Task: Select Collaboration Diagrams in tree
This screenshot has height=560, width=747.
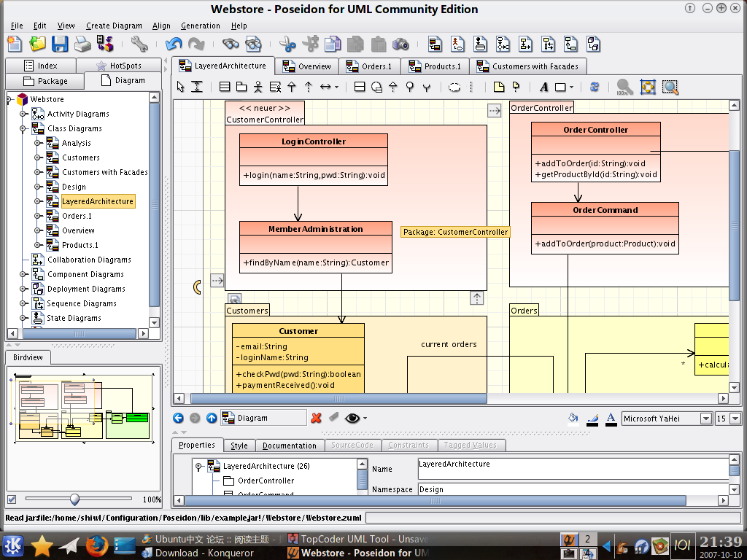Action: pyautogui.click(x=89, y=260)
